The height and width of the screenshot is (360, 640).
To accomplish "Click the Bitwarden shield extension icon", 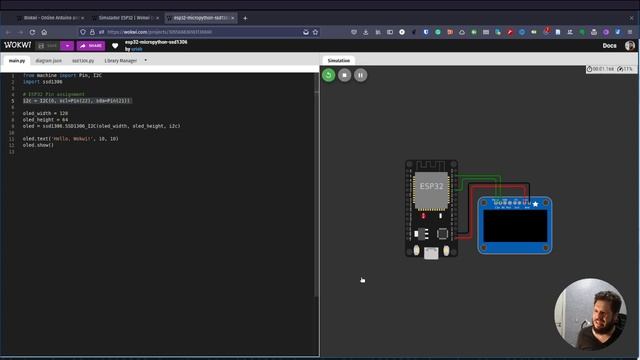I will (426, 32).
